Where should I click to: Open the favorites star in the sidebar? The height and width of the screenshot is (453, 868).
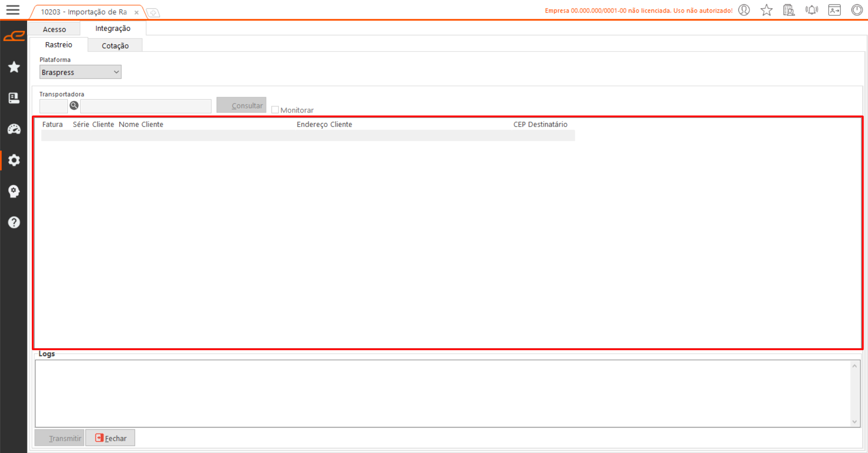(x=14, y=67)
